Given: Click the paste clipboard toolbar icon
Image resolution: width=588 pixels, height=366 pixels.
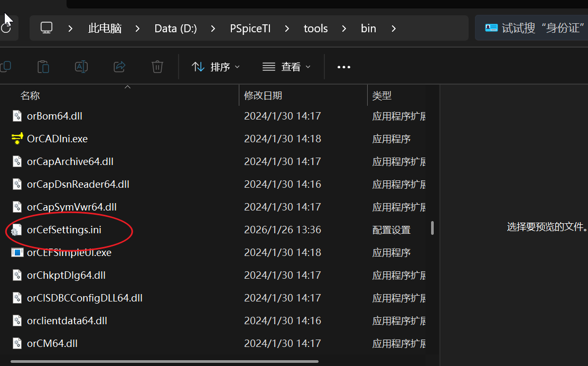Looking at the screenshot, I should (x=43, y=67).
